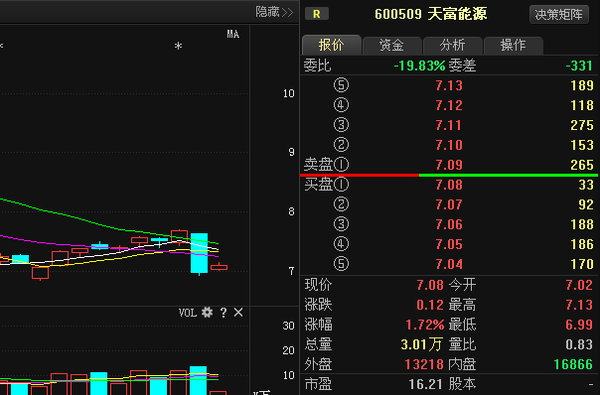Click the MA indicator label
Image resolution: width=600 pixels, height=395 pixels.
point(233,34)
